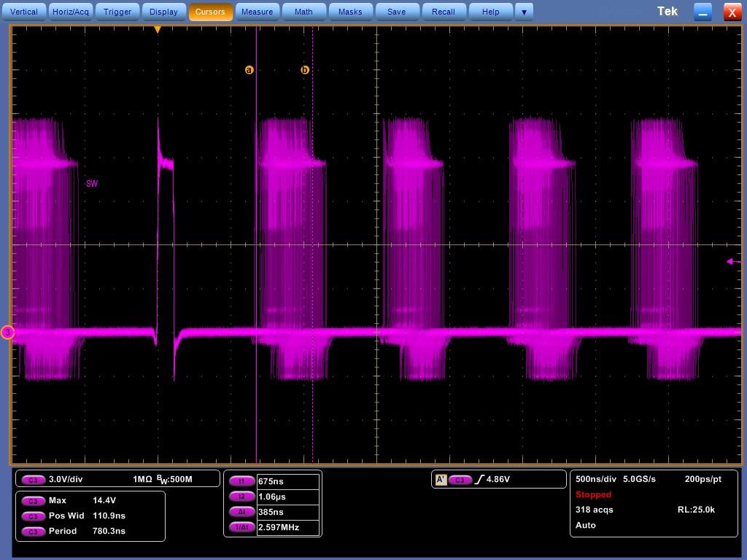Click the 200ps/pt resolution readout
Viewport: 747px width, 560px height.
tap(703, 479)
